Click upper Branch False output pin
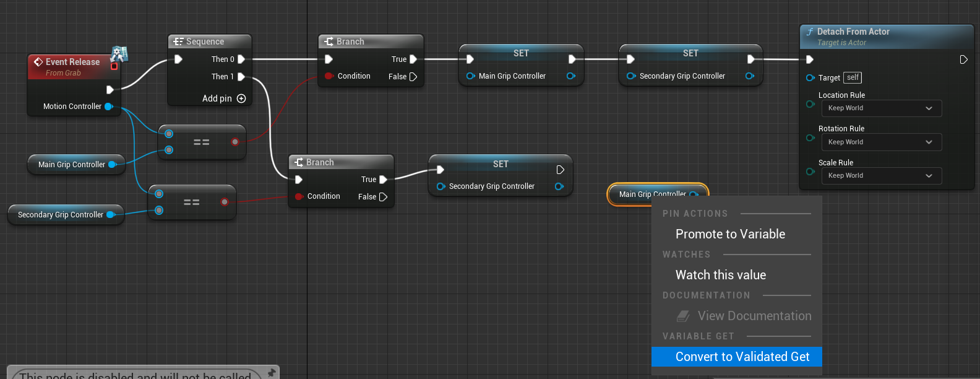 (x=413, y=77)
